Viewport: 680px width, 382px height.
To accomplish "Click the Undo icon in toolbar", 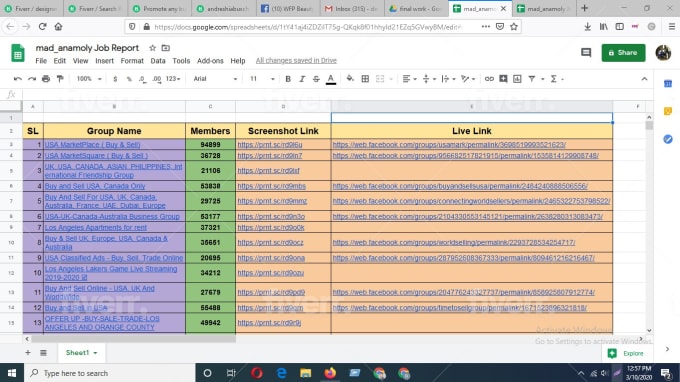I will click(x=18, y=79).
